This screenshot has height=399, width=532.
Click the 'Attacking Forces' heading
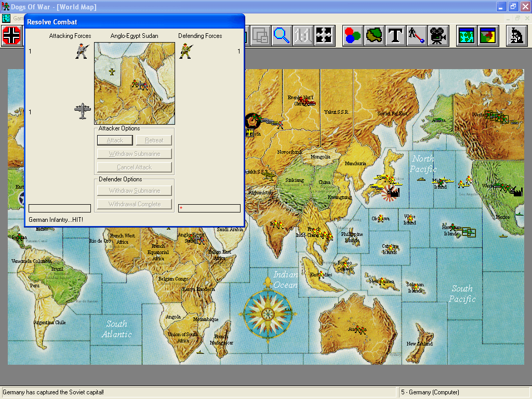pyautogui.click(x=70, y=36)
